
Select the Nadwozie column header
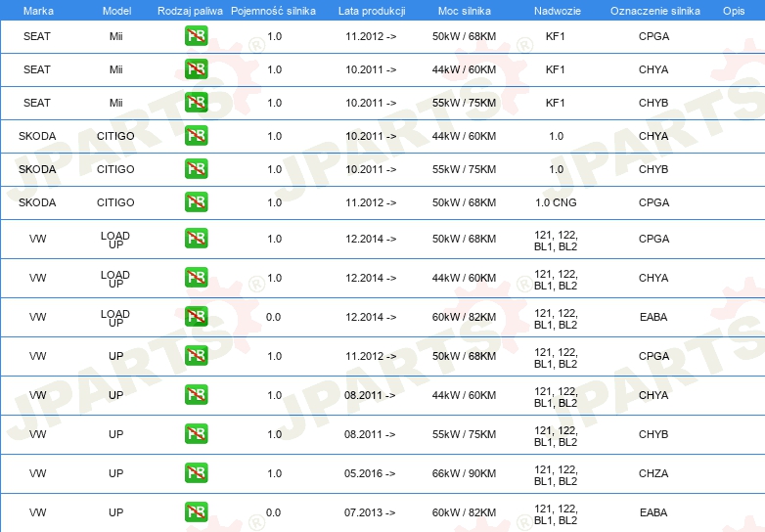[x=558, y=11]
